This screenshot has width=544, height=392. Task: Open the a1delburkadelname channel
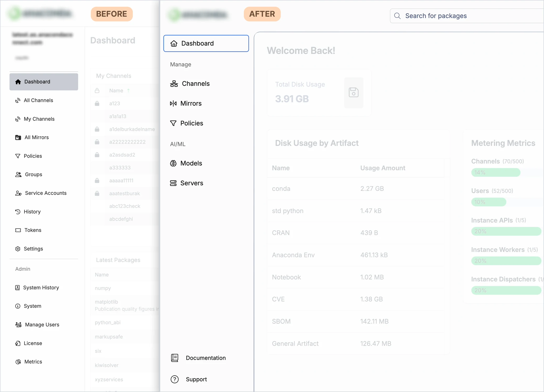coord(132,129)
